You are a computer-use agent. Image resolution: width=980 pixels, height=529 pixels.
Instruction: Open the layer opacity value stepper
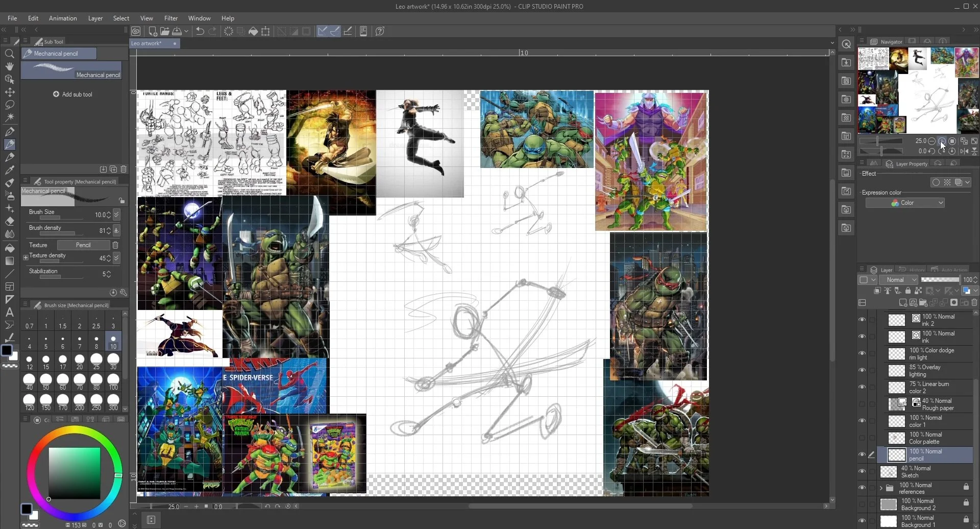point(975,279)
